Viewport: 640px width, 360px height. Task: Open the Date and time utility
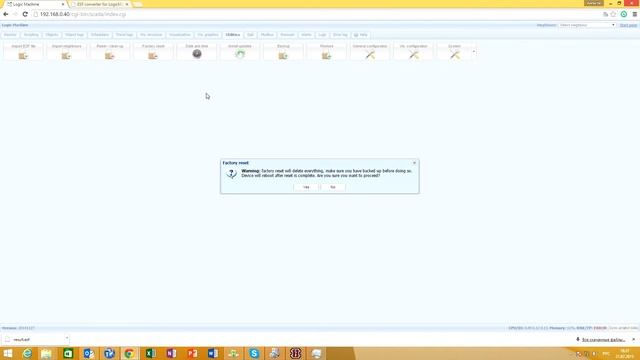(197, 52)
